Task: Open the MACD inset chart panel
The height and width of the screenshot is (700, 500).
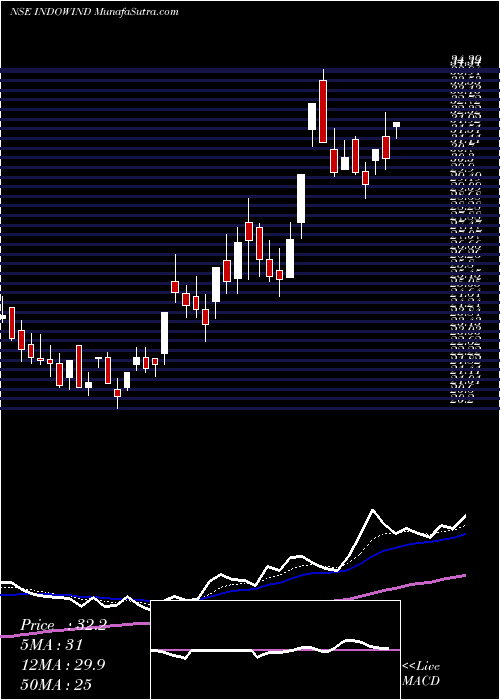Action: [275, 650]
